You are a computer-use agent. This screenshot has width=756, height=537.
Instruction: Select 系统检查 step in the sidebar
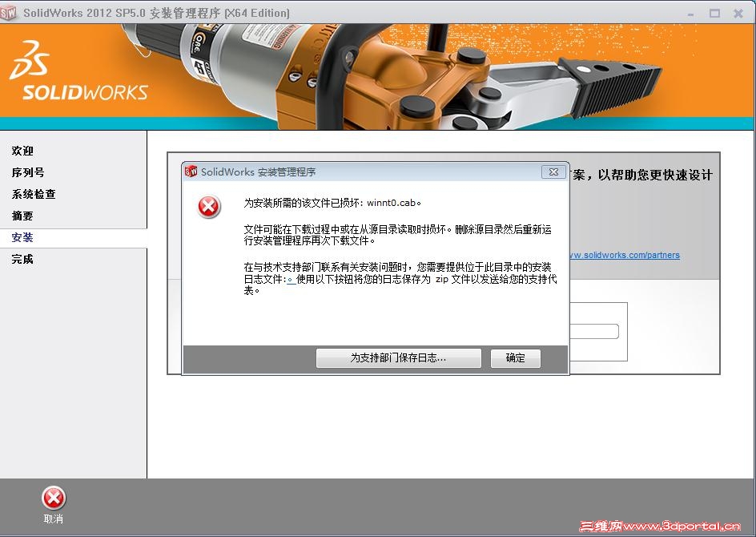coord(34,194)
